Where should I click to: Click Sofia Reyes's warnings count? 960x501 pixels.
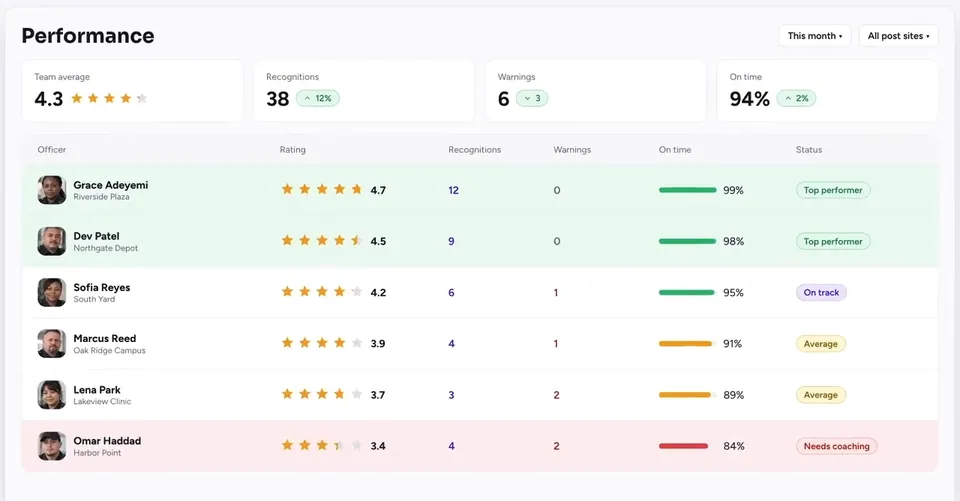556,292
